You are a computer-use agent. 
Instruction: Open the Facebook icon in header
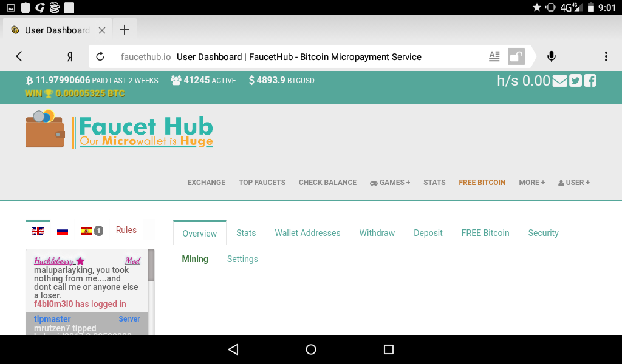pos(590,81)
